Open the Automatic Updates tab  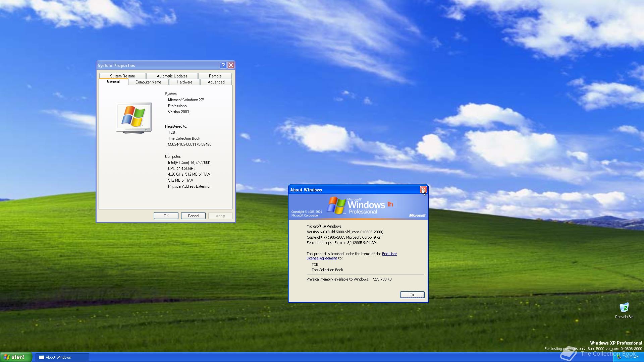[x=172, y=75]
